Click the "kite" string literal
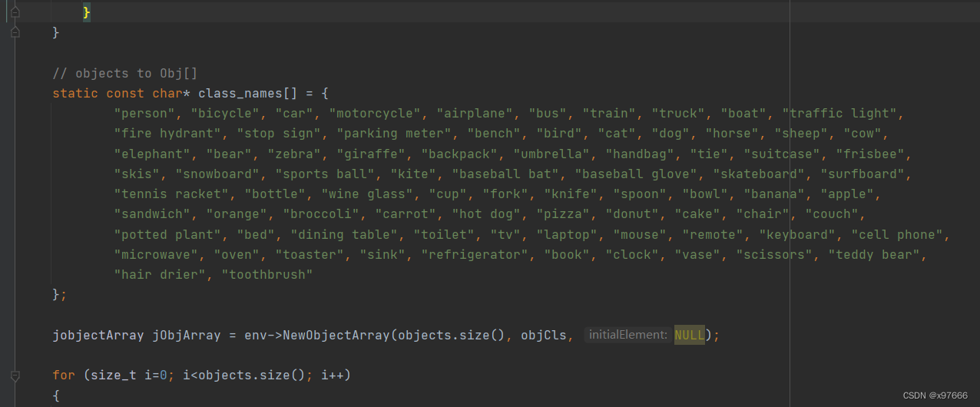The width and height of the screenshot is (980, 407). point(413,174)
